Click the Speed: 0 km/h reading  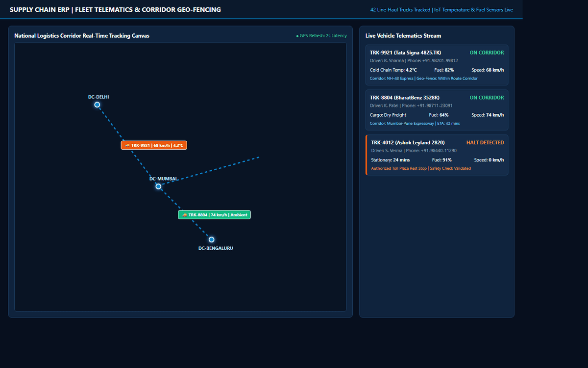489,160
